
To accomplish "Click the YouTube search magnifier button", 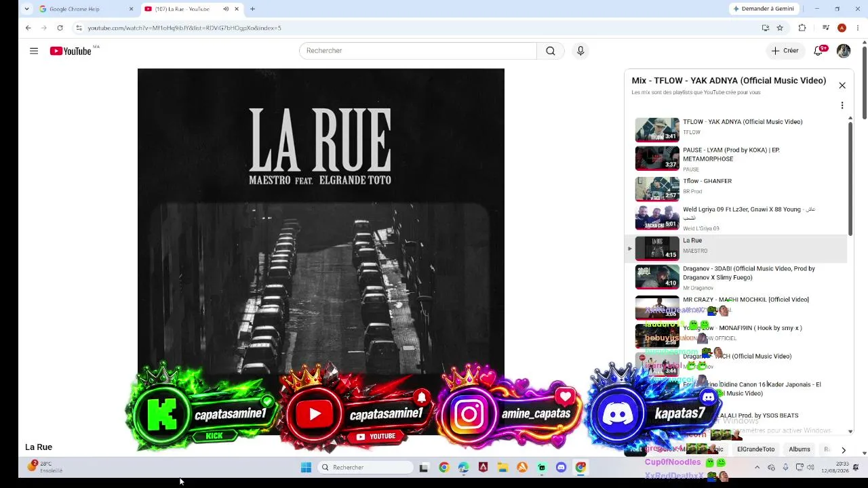I will 550,51.
